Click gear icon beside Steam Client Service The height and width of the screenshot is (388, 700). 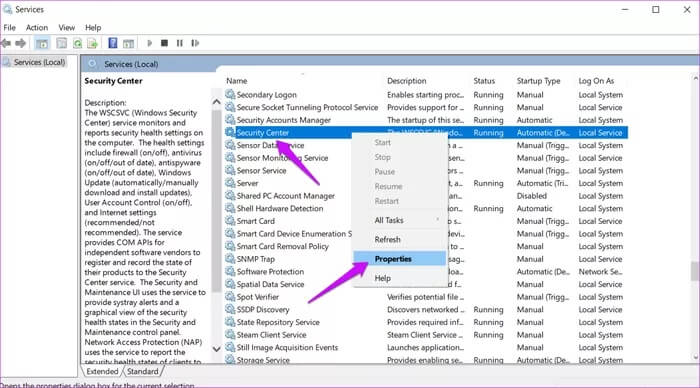pyautogui.click(x=230, y=334)
